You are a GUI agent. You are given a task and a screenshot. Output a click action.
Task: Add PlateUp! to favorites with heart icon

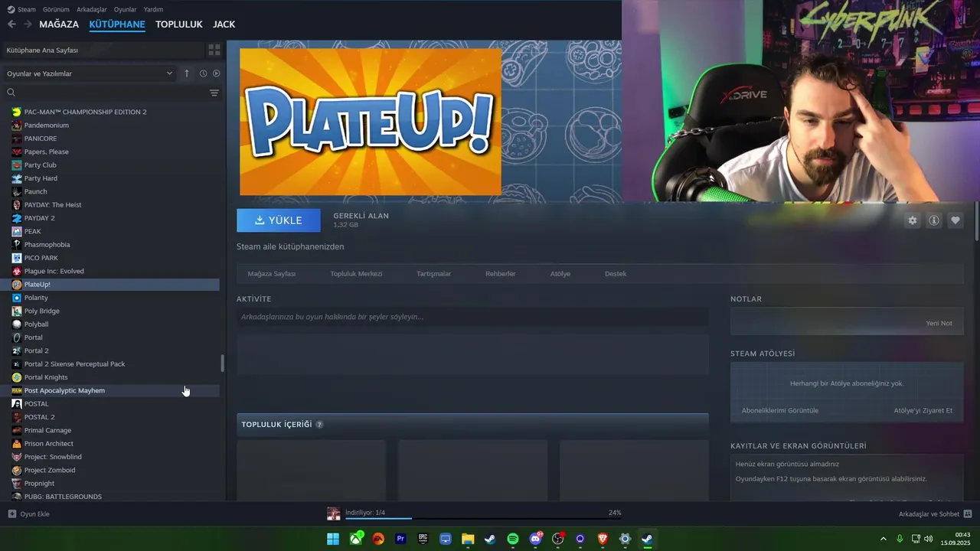[955, 220]
